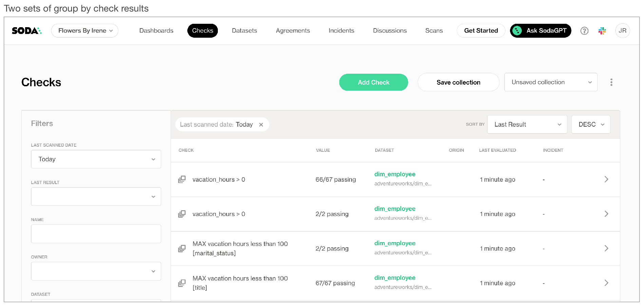Expand the Last Result sort by dropdown
Viewport: 644px width, 307px height.
point(527,124)
